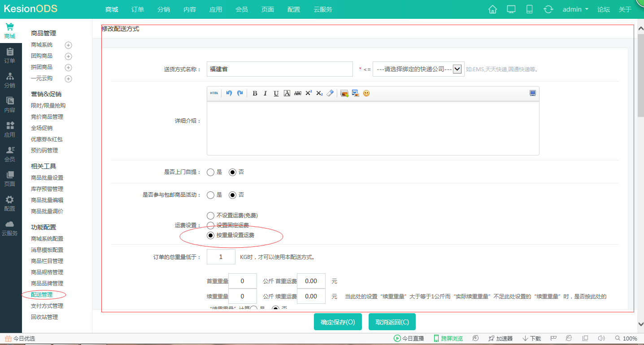Click the scrollbar down arrow
Viewport: 644px width, 345px height.
[640, 323]
